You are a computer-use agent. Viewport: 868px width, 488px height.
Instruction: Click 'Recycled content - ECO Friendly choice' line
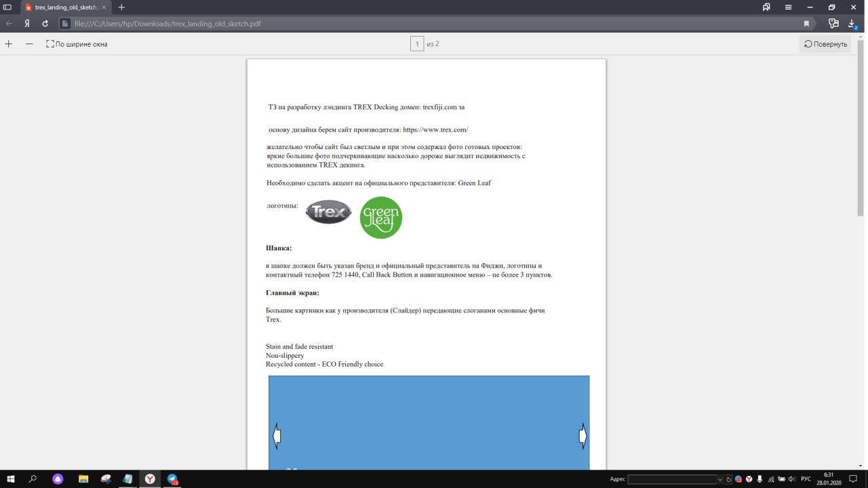[x=324, y=364]
